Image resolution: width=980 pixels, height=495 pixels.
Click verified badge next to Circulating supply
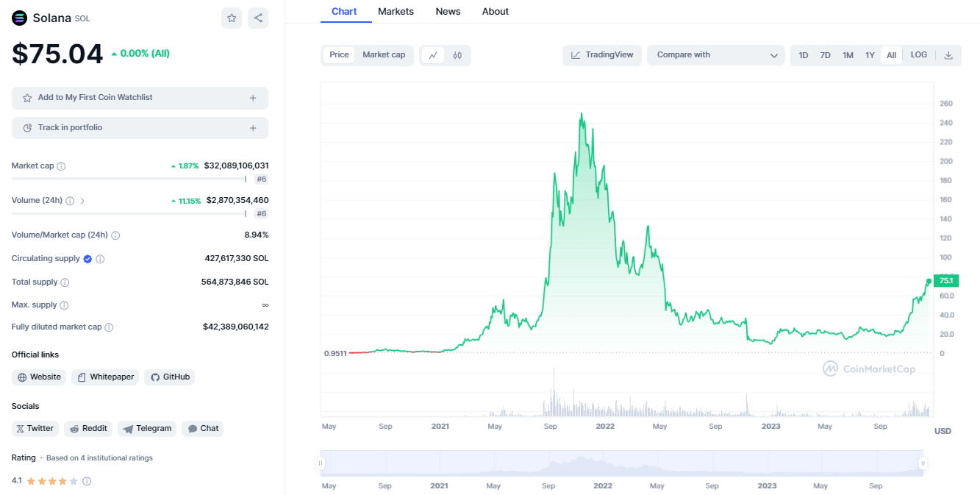[x=87, y=259]
